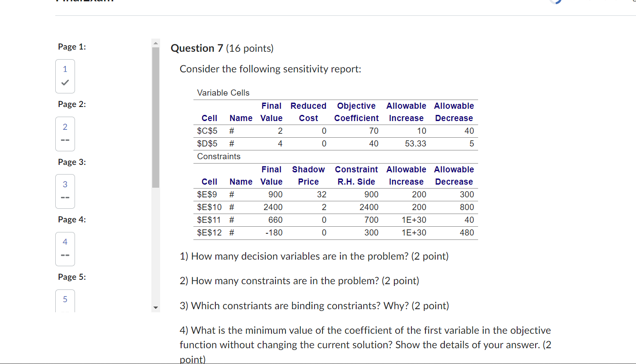Click the Variable Cells label above the table

pos(223,93)
